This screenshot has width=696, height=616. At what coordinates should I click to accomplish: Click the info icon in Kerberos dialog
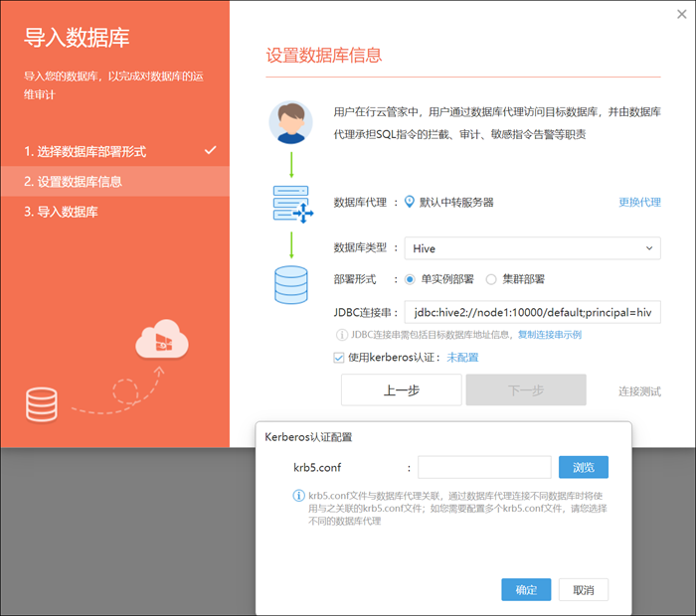[x=298, y=495]
